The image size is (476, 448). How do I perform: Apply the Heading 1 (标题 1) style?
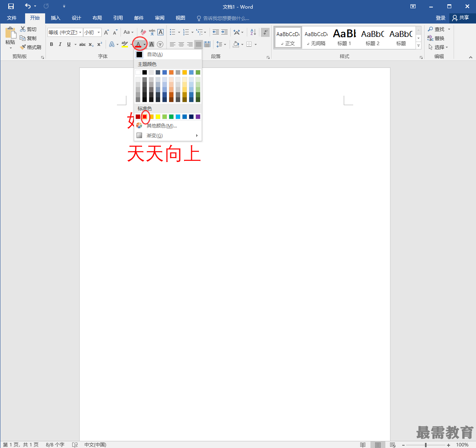(345, 38)
